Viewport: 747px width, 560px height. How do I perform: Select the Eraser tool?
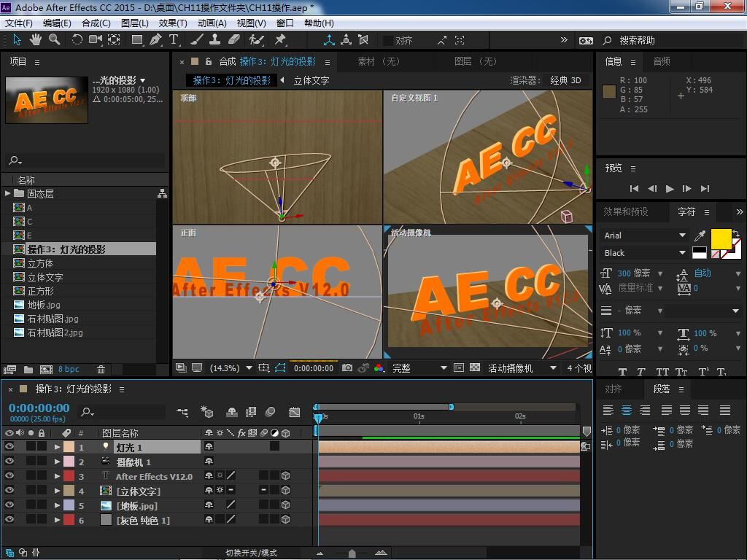click(x=234, y=40)
